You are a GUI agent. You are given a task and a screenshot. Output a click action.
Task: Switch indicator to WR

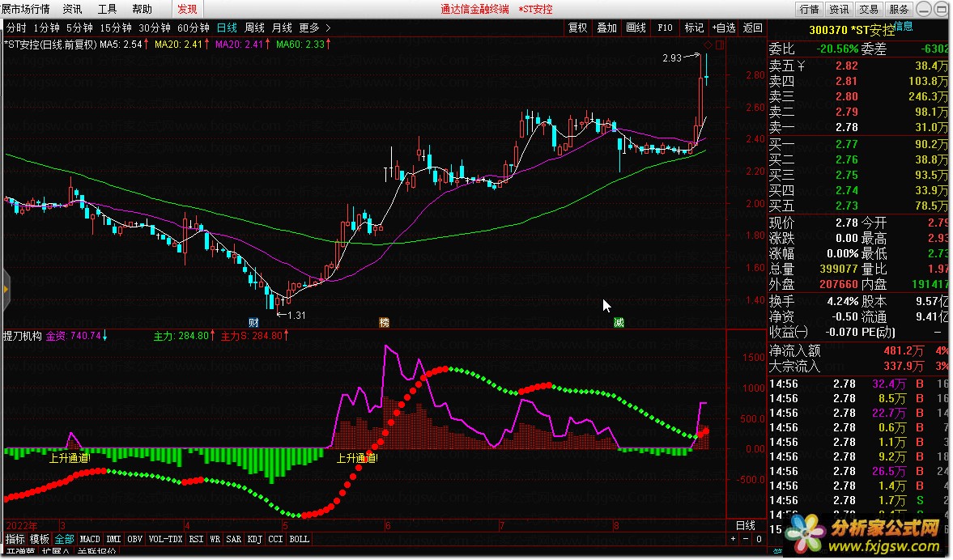pyautogui.click(x=215, y=539)
